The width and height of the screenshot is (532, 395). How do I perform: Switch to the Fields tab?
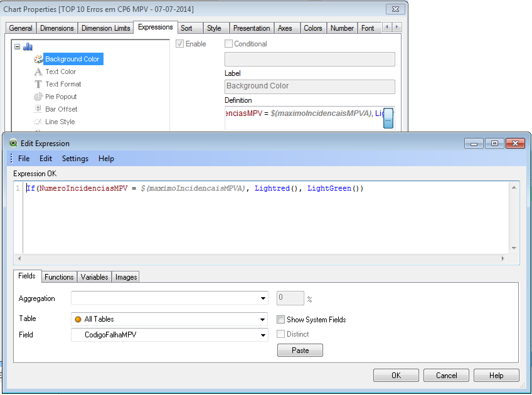27,276
